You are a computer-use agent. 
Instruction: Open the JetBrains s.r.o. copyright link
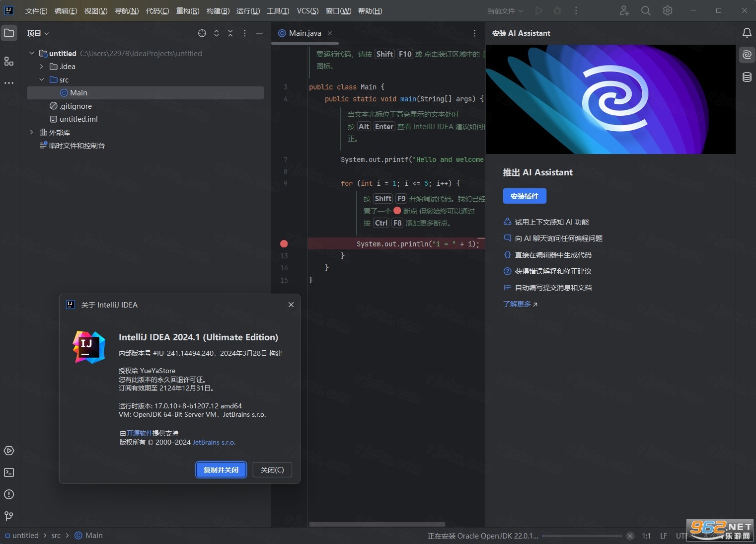(214, 442)
